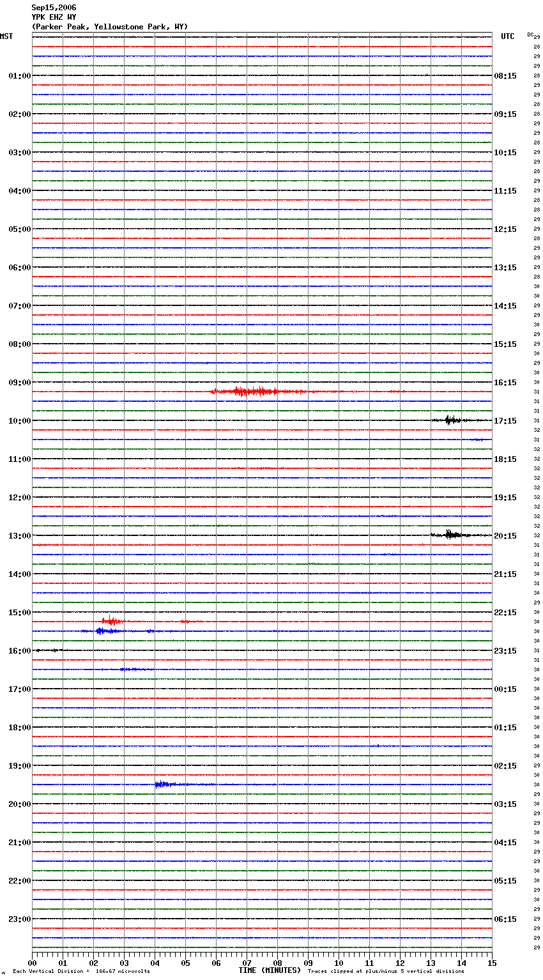The image size is (543, 980).
Task: Select the 05:00 MST time label
Action: point(20,229)
